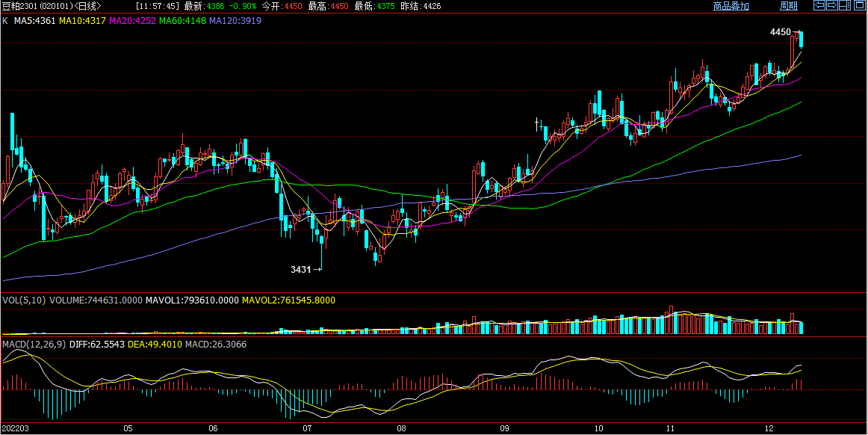Click the maximize chart window icon
Image resolution: width=868 pixels, height=435 pixels.
click(858, 5)
